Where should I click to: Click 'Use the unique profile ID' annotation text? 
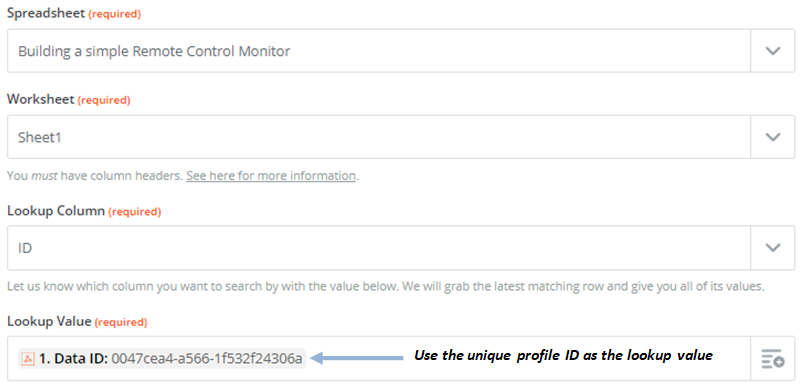(497, 355)
